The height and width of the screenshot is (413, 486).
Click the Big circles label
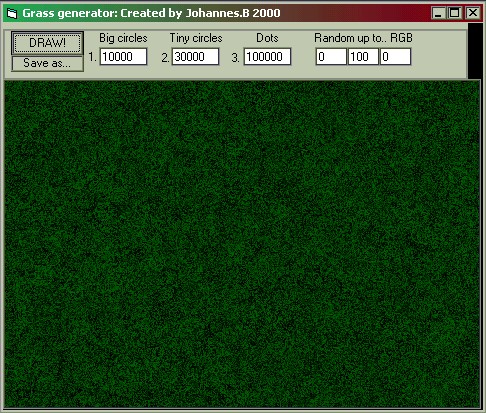pos(123,38)
